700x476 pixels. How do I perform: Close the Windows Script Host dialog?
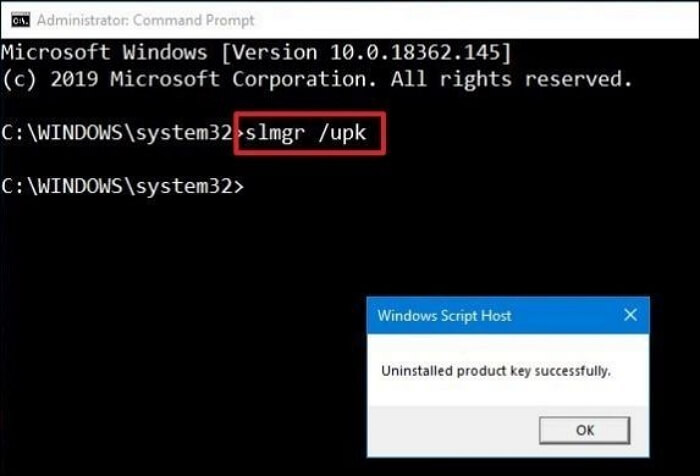pos(630,316)
